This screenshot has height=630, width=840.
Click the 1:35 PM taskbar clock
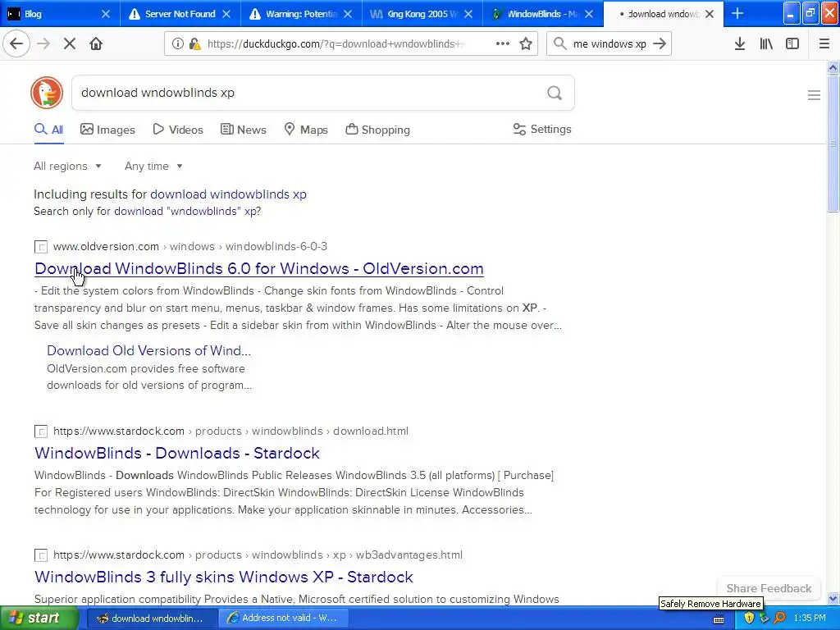coord(810,619)
